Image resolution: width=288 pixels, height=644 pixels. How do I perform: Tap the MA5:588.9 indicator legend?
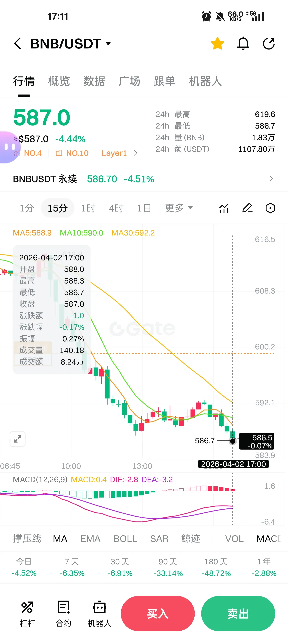click(32, 233)
